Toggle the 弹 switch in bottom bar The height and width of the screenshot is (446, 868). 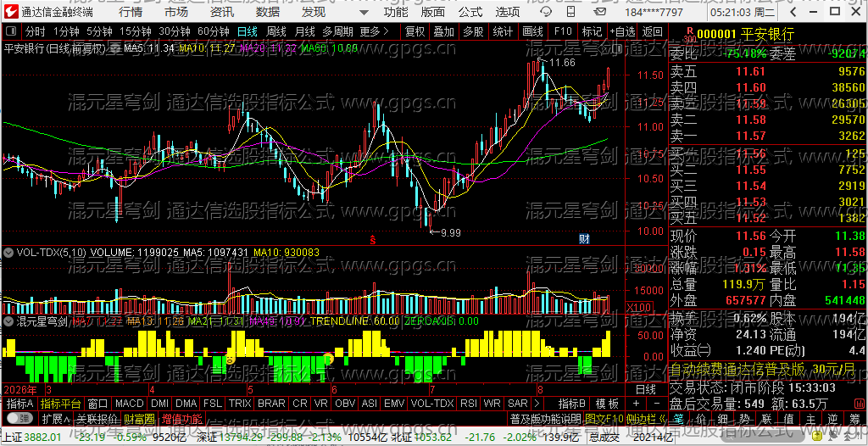[19, 418]
